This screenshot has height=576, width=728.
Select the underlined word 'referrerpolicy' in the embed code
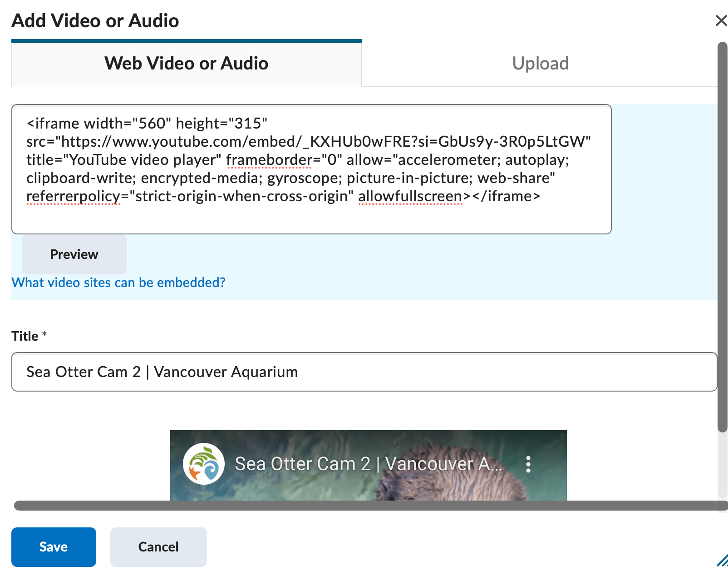pyautogui.click(x=73, y=196)
